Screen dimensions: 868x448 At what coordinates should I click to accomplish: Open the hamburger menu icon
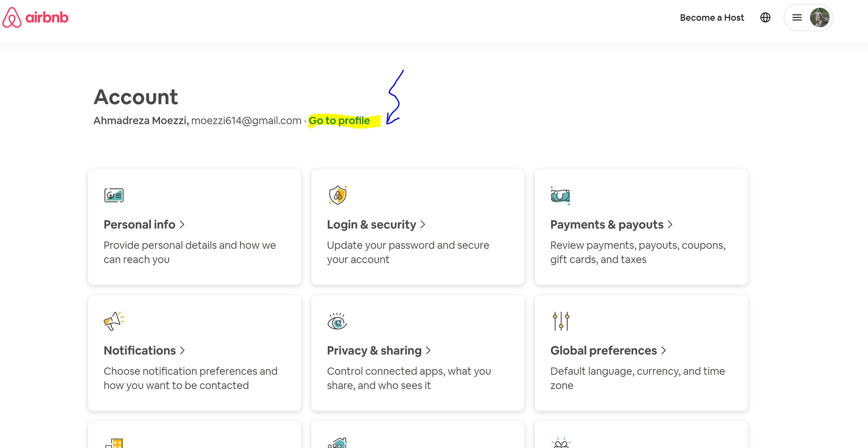coord(797,17)
